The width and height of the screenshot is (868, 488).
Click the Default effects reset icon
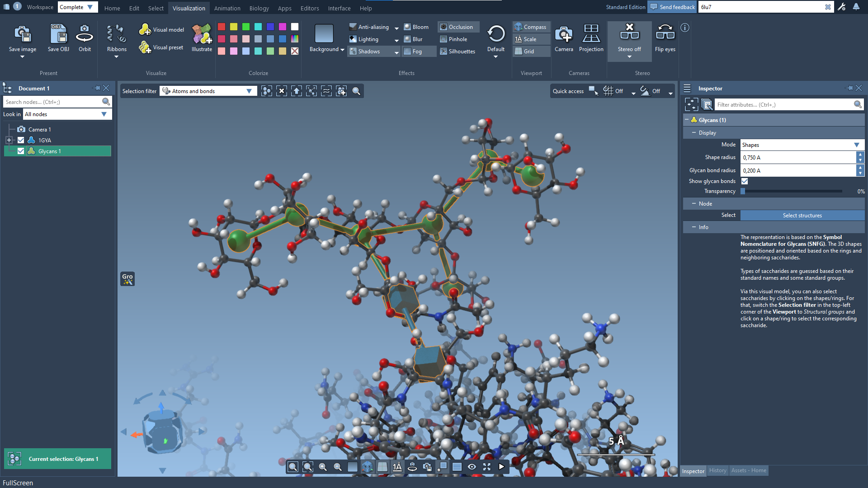(x=496, y=34)
